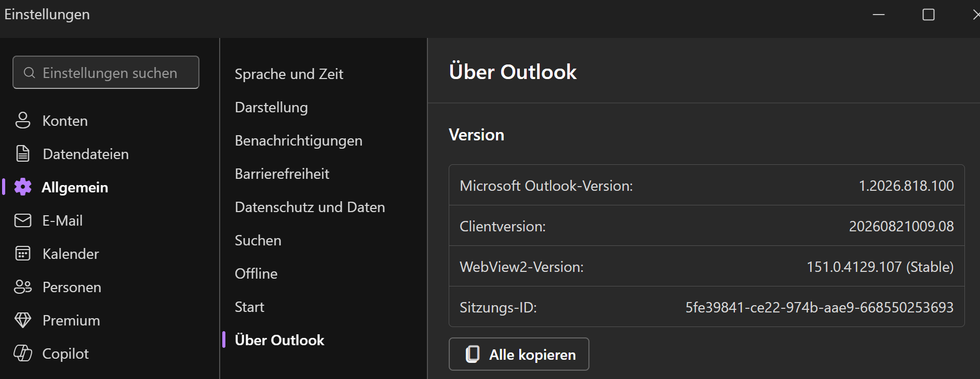Screen dimensions: 980x379
Task: Focus the Einstellungen suchen search field
Action: click(106, 72)
